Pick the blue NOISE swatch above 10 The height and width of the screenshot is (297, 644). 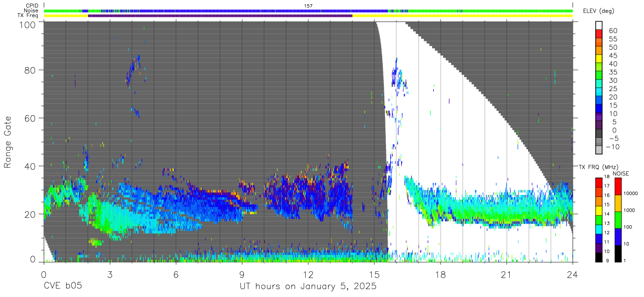coord(618,236)
